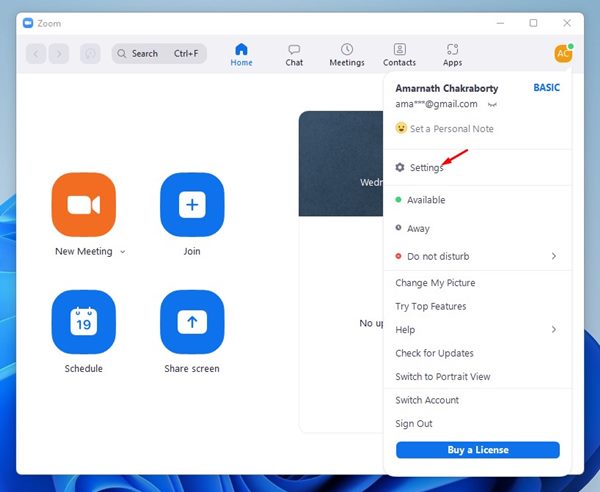Click the ama***@gmail.com email text
Screen dimensions: 600x492
click(x=436, y=104)
